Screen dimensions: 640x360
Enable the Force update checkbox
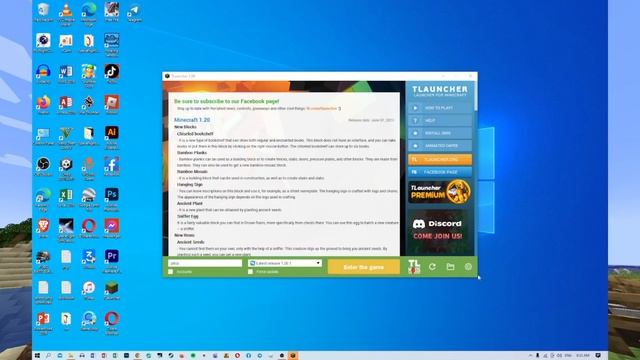click(x=250, y=272)
